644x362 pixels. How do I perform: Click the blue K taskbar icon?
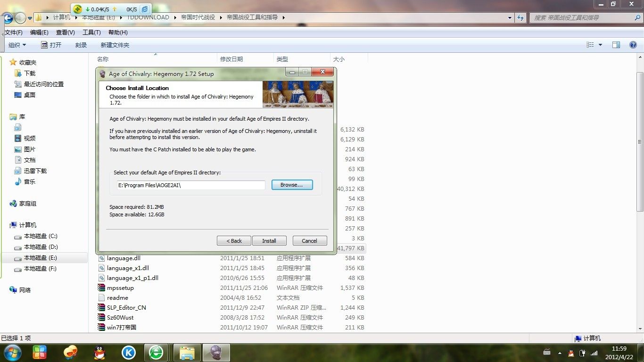pos(128,352)
